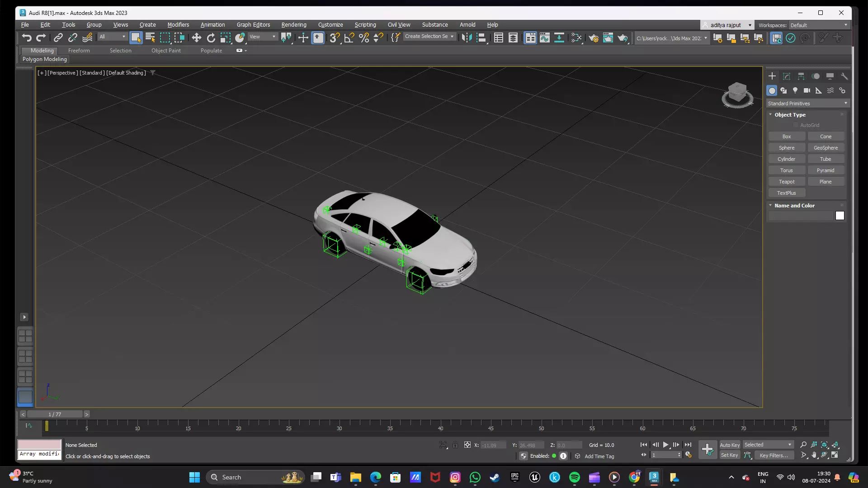The image size is (868, 488).
Task: Click the white object color swatch
Action: pos(840,216)
